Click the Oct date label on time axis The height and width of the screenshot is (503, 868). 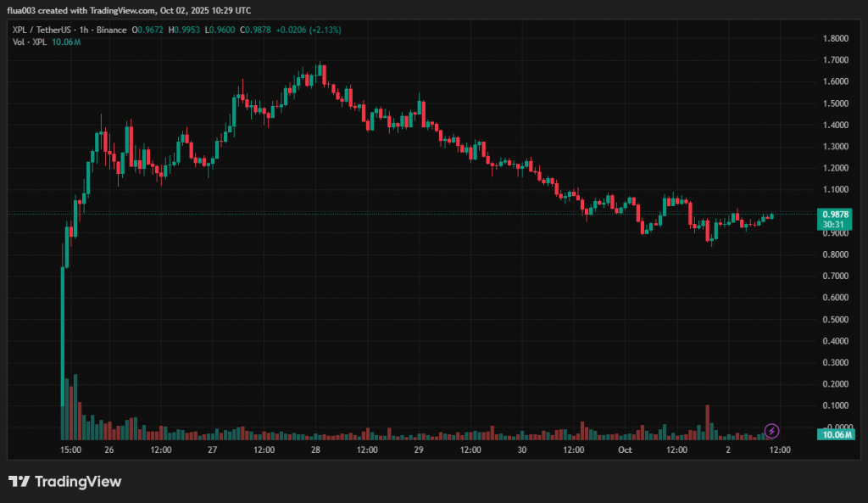click(625, 450)
